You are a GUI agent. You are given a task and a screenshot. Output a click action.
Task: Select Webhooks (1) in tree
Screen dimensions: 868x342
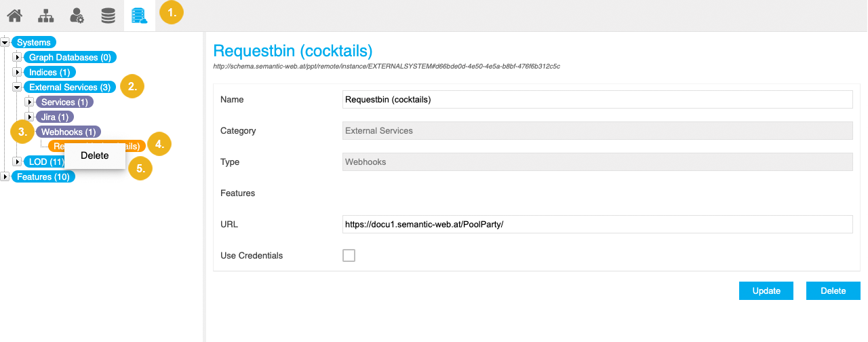tap(68, 132)
